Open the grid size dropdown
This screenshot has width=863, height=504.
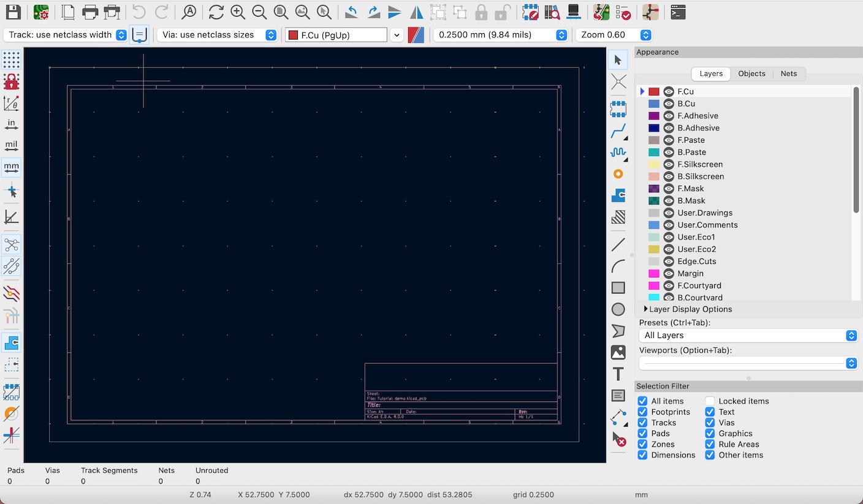500,35
